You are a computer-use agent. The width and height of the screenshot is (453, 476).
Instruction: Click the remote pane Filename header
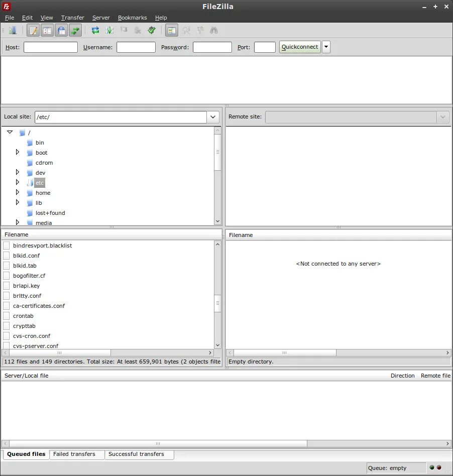338,235
